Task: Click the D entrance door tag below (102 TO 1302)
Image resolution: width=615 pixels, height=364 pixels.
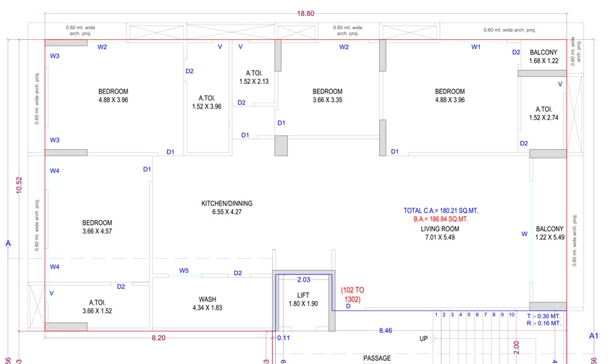Action: pyautogui.click(x=348, y=306)
